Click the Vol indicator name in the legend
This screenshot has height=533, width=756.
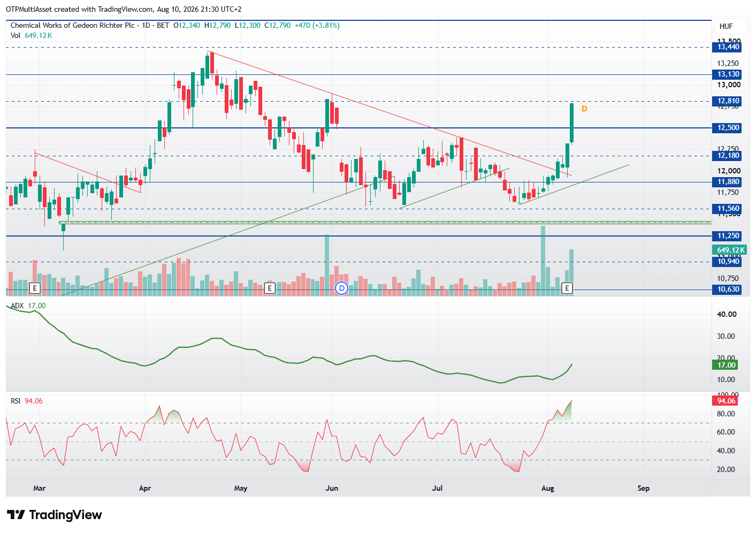(16, 35)
